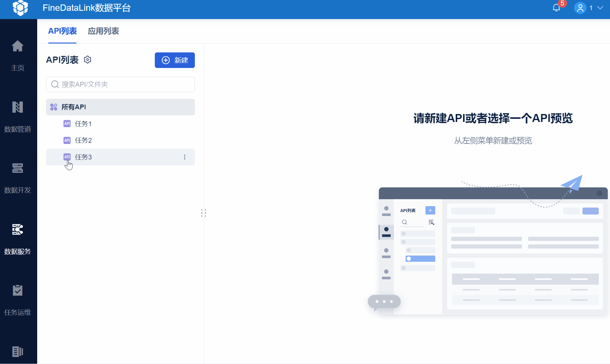Switch to the 应用列表 tab
Viewport: 610px width, 364px height.
point(103,31)
